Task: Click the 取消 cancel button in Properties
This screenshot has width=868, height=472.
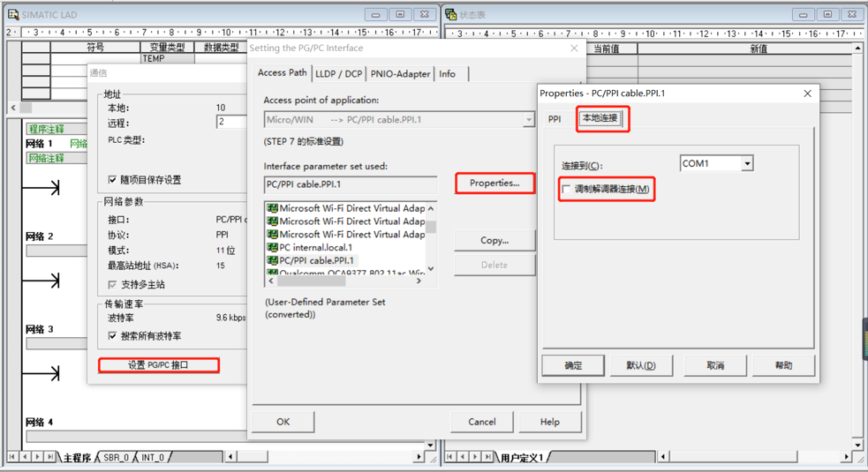Action: point(715,365)
